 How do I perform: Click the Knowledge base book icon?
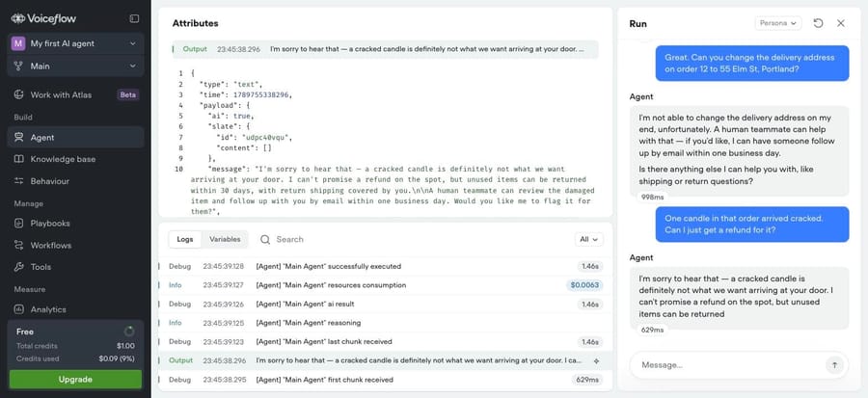[x=19, y=159]
